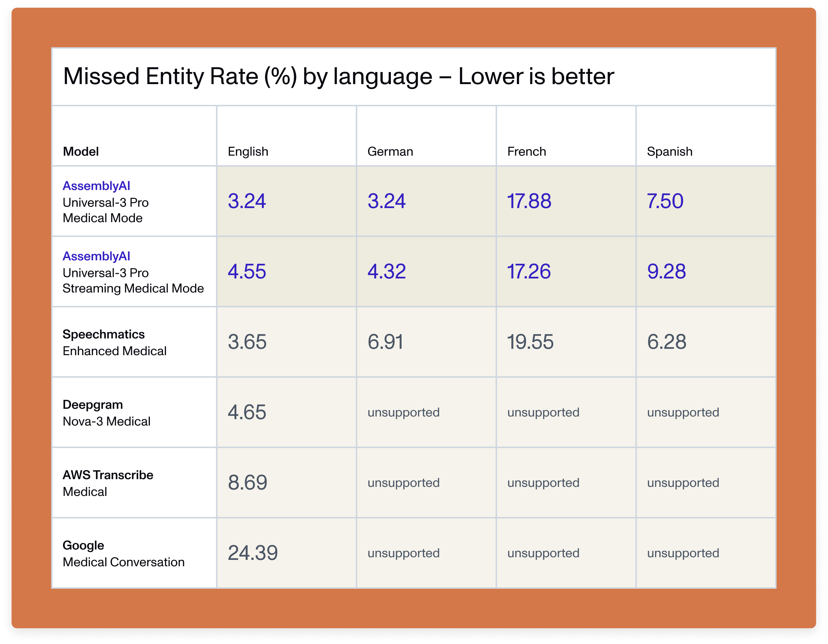828x644 pixels.
Task: Click the Spanish column header
Action: tap(669, 152)
